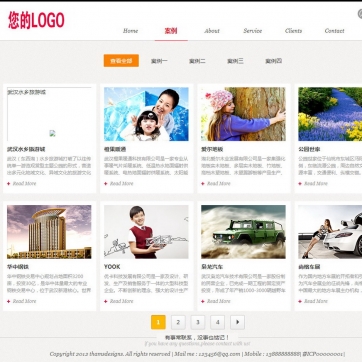
Task: Go to page 4 of results
Action: click(x=217, y=322)
